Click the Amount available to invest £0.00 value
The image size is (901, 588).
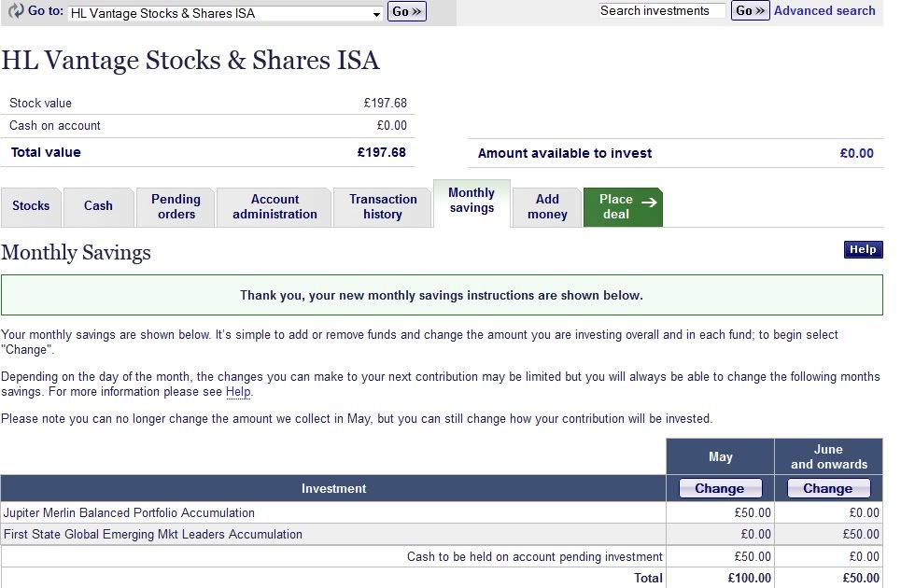pyautogui.click(x=856, y=153)
